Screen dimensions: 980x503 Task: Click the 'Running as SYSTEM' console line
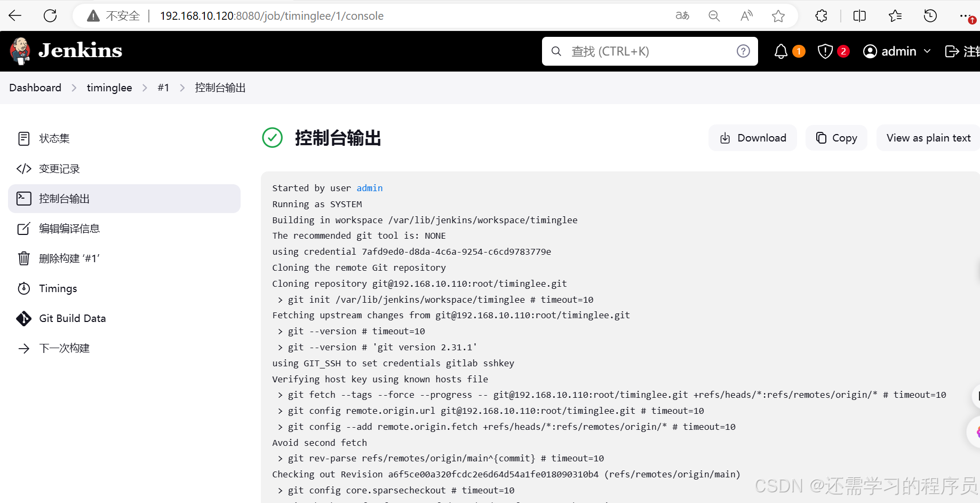(317, 204)
